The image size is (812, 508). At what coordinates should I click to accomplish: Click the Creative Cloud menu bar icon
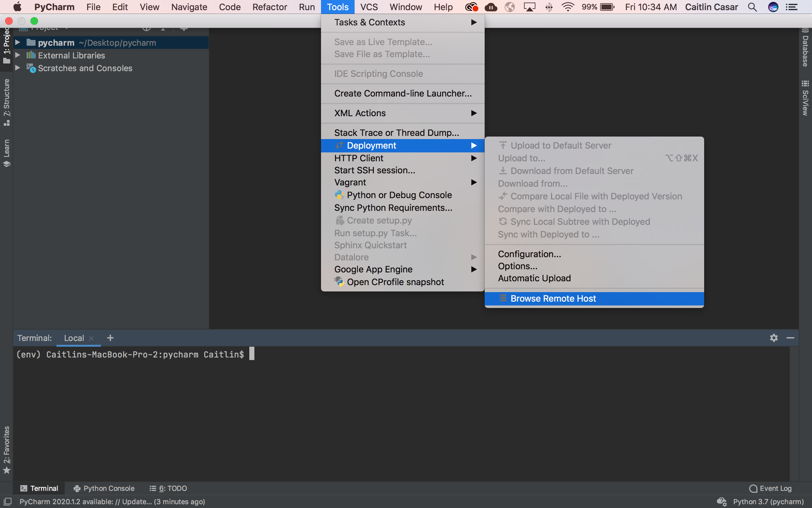(x=471, y=7)
